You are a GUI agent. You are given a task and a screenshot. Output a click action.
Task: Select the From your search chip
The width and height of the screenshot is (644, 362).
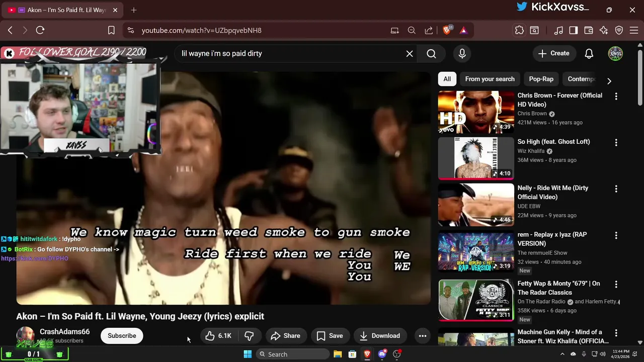pyautogui.click(x=490, y=79)
